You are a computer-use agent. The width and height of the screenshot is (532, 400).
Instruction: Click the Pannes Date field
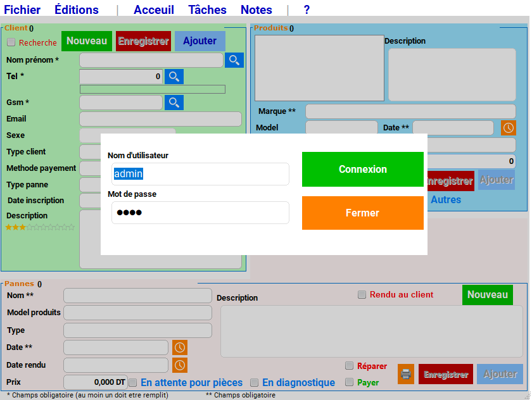tap(116, 347)
